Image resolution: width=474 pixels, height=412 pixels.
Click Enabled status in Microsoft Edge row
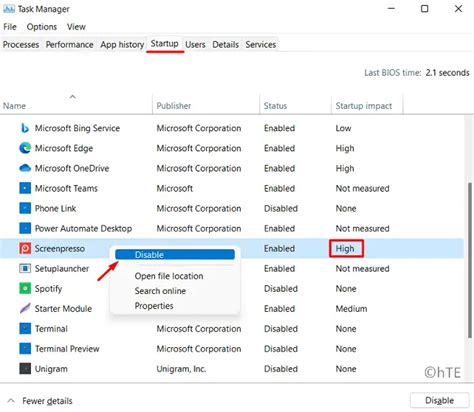[279, 148]
